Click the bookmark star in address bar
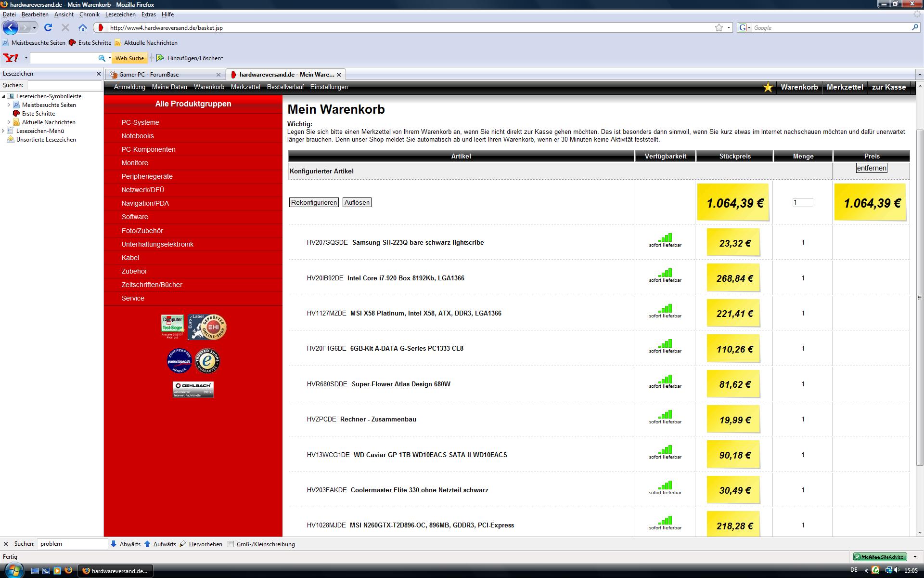924x578 pixels. 719,28
